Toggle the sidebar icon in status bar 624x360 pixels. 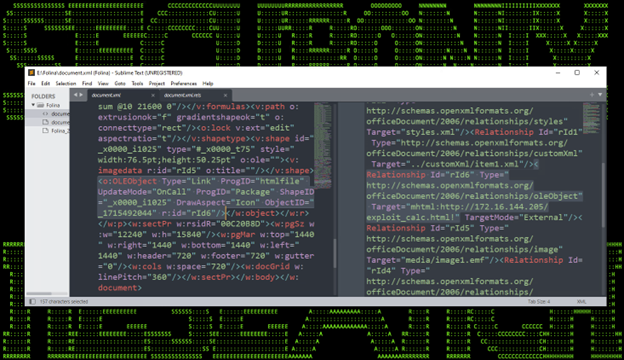32,302
